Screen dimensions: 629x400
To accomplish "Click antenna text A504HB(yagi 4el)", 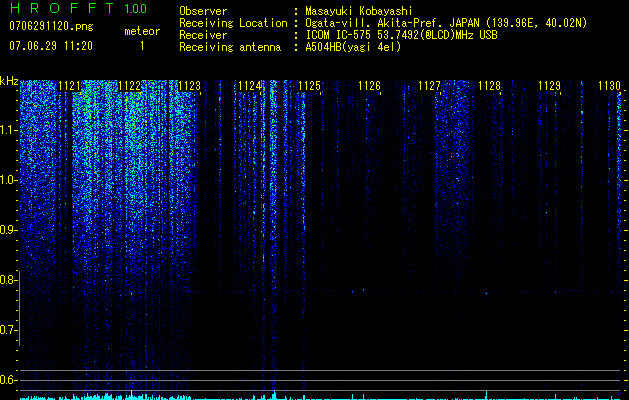I will [x=353, y=47].
